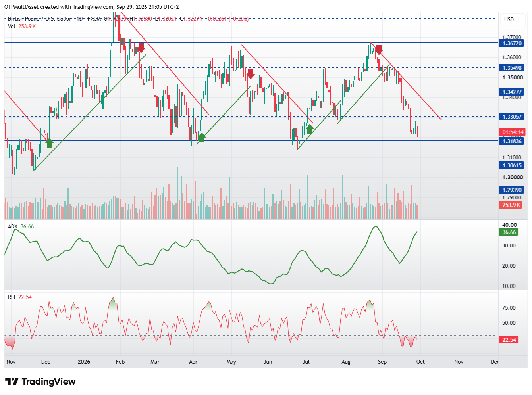Viewport: 532px width, 395px height.
Task: Select the 1.35498 price level label
Action: pos(512,68)
